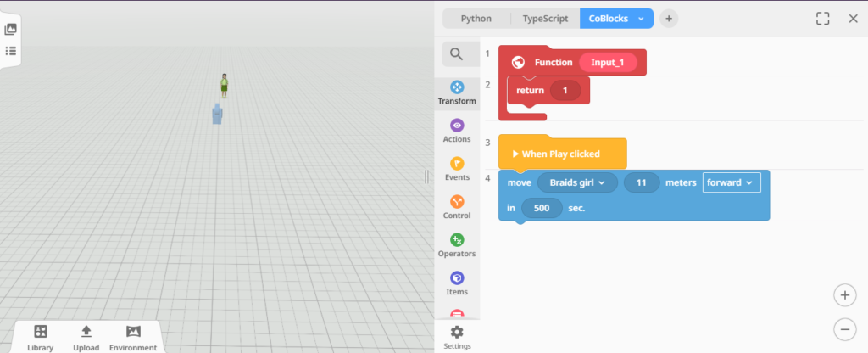Click line number 4 in the workspace
Image resolution: width=868 pixels, height=353 pixels.
point(487,178)
